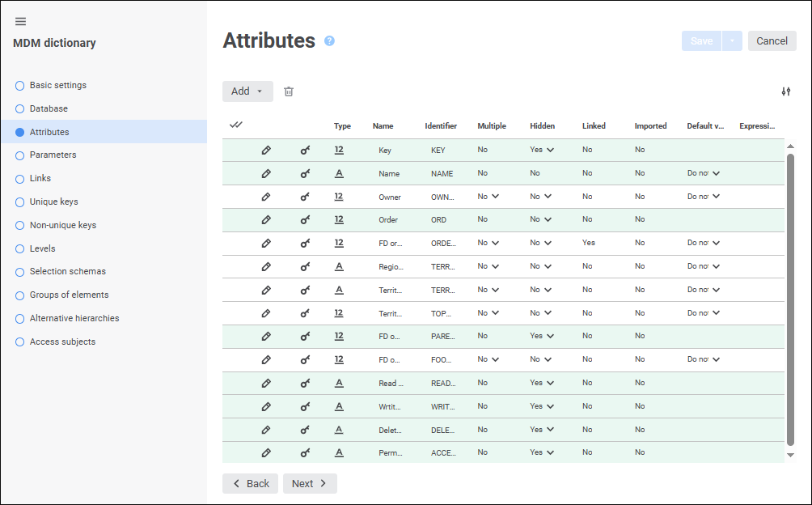The image size is (812, 505).
Task: Click the key icon in the Owner row
Action: tap(305, 197)
